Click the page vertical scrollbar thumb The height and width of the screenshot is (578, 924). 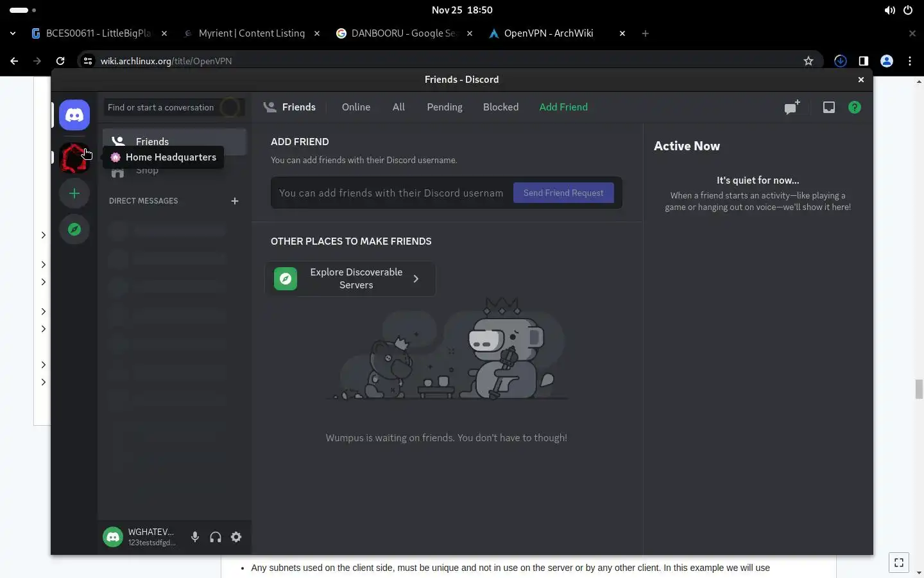click(x=919, y=390)
